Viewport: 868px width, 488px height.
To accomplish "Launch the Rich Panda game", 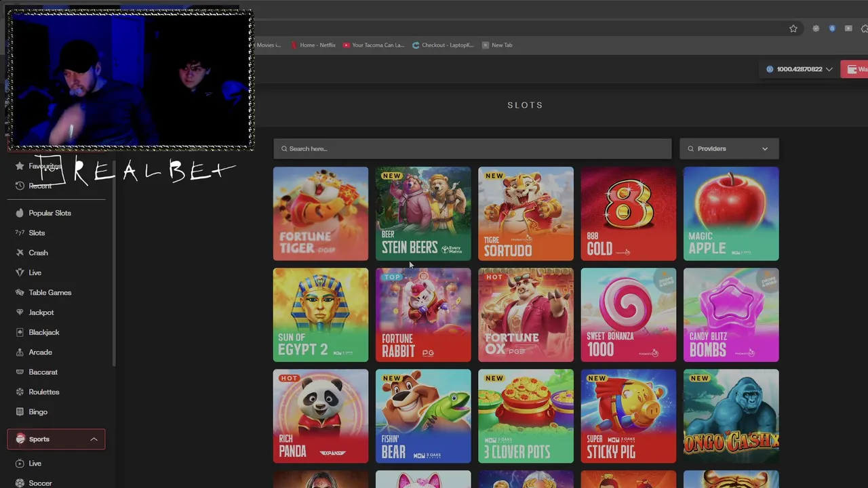I will pyautogui.click(x=321, y=416).
